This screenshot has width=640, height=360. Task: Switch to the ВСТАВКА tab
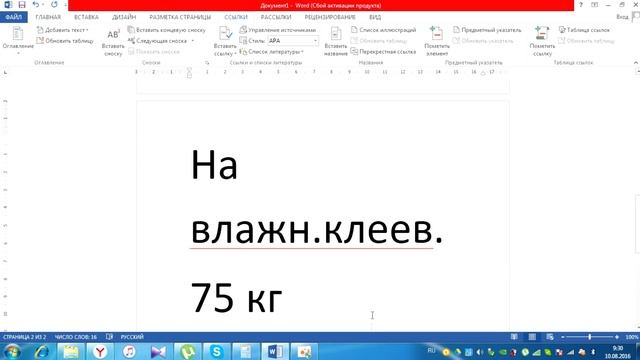coord(86,17)
